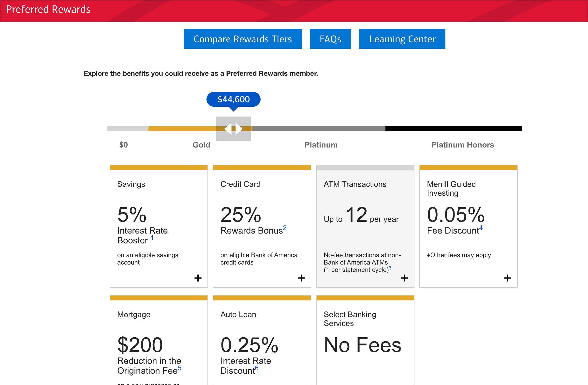
Task: Click the No Fees text
Action: [362, 345]
